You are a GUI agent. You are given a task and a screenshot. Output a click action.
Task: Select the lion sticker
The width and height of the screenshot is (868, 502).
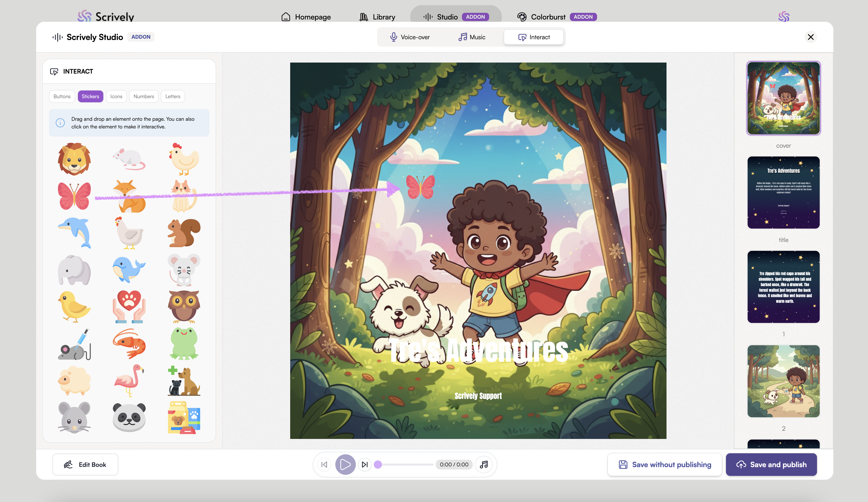tap(74, 159)
